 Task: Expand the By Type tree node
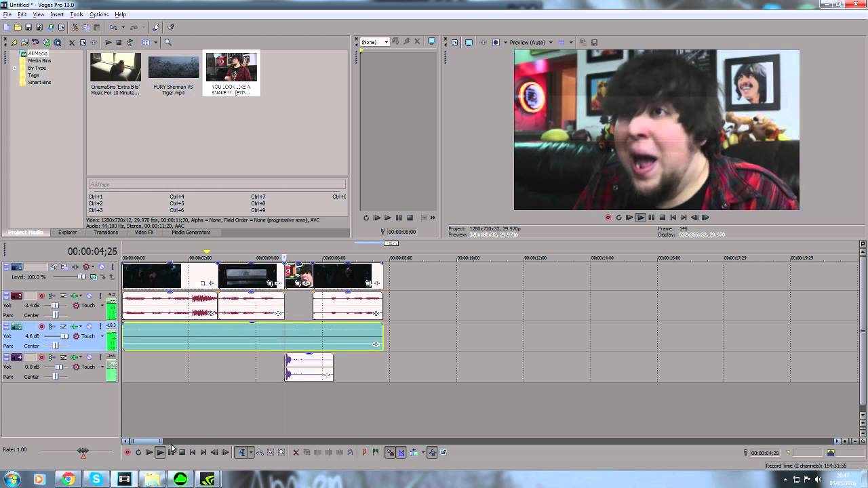coord(14,68)
